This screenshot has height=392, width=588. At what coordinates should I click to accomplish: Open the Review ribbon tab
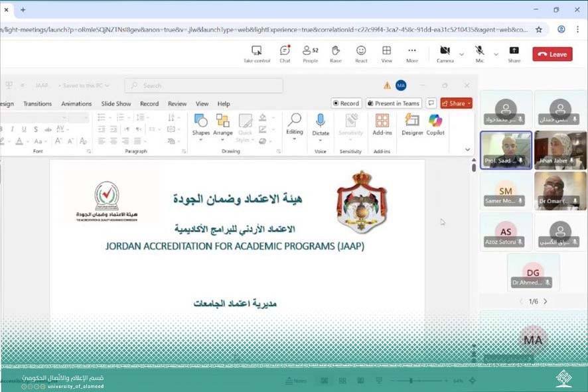coord(177,103)
